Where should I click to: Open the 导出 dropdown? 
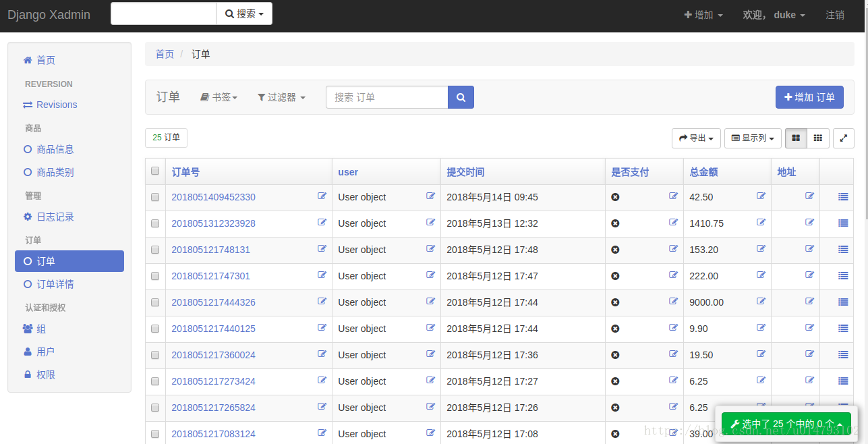[x=695, y=138]
